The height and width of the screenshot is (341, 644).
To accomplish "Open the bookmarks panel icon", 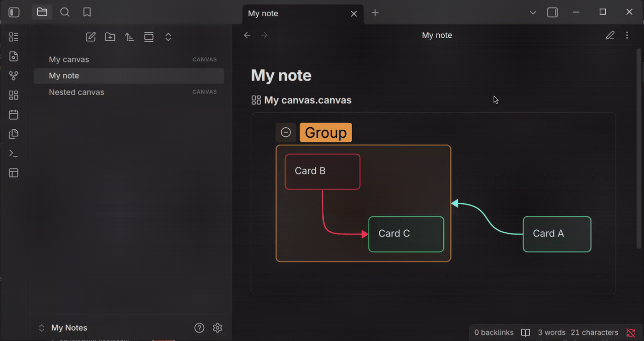I will pyautogui.click(x=87, y=12).
